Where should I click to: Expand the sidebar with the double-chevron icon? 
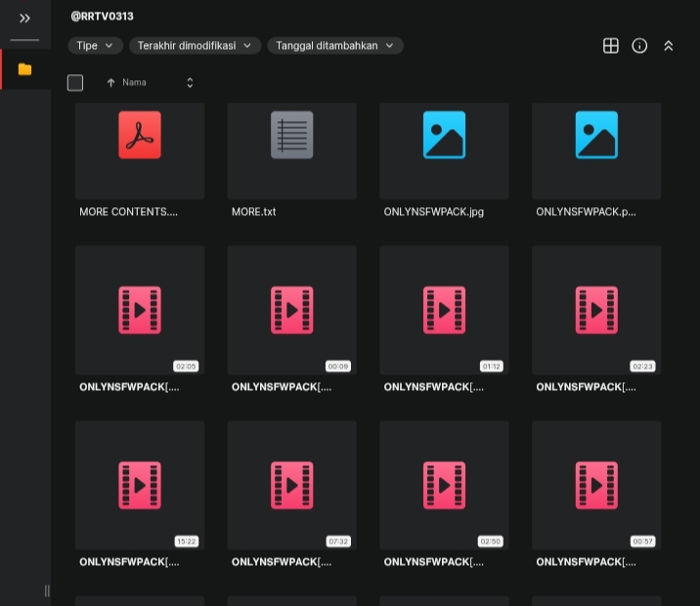tap(24, 19)
